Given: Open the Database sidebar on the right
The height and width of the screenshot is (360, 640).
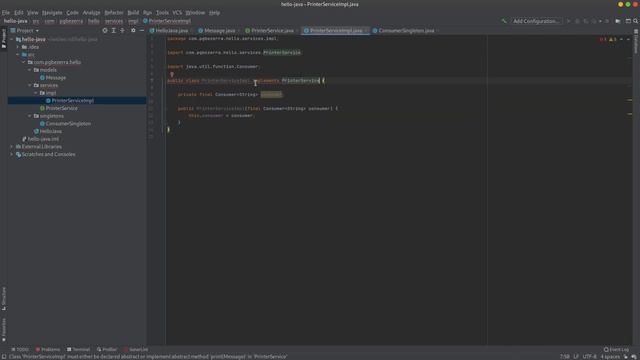Looking at the screenshot, I should click(x=636, y=42).
